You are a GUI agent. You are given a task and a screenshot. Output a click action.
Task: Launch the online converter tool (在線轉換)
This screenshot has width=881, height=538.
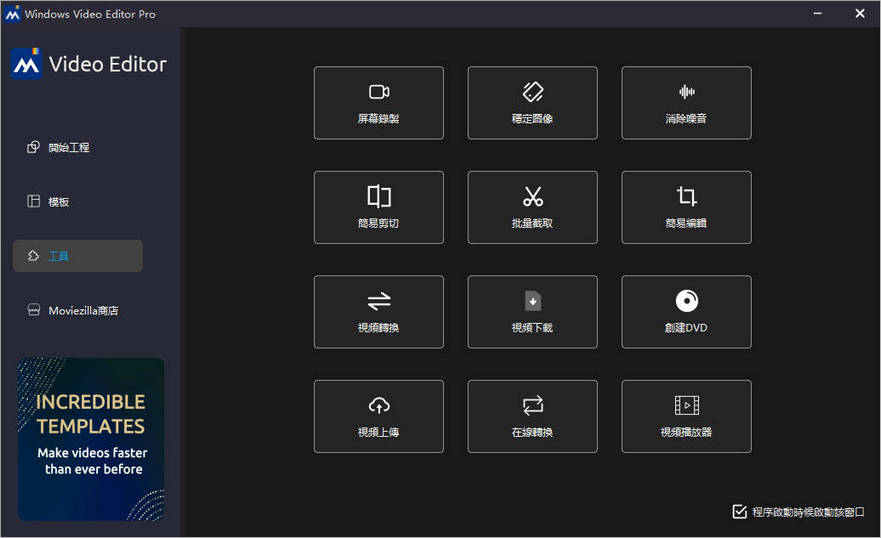coord(533,416)
